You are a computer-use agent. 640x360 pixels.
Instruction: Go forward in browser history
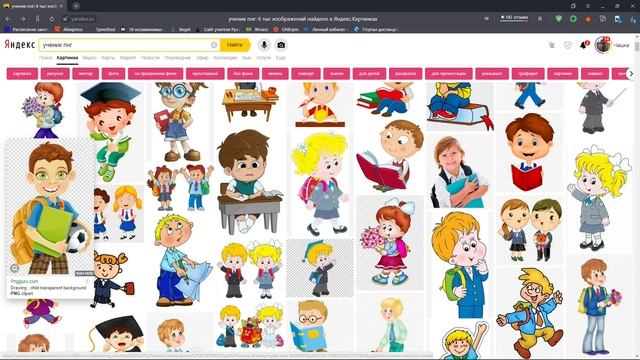[22, 19]
